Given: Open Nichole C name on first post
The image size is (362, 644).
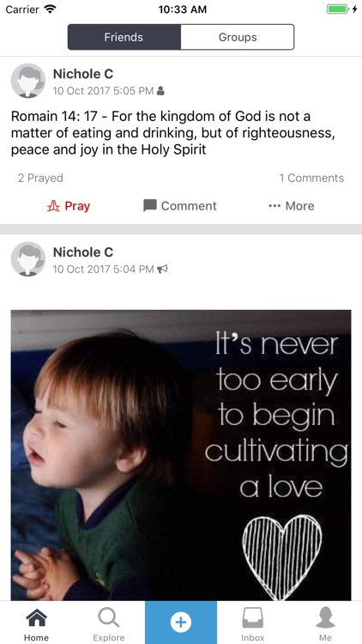Looking at the screenshot, I should (83, 74).
